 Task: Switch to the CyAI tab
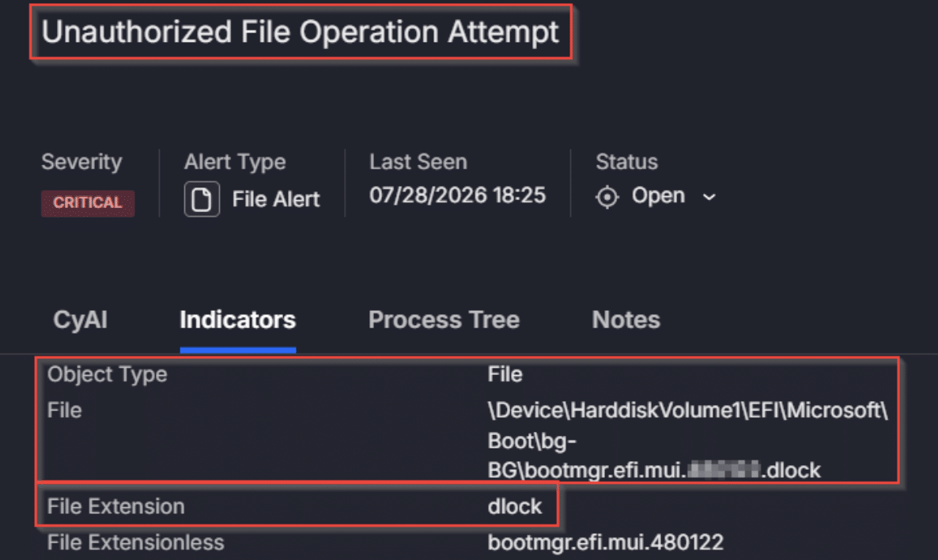coord(80,320)
